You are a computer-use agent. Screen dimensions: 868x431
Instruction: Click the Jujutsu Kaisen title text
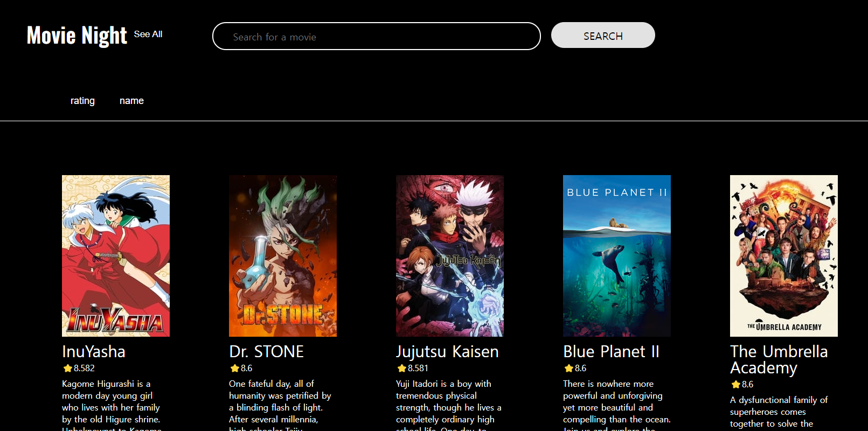coord(447,351)
